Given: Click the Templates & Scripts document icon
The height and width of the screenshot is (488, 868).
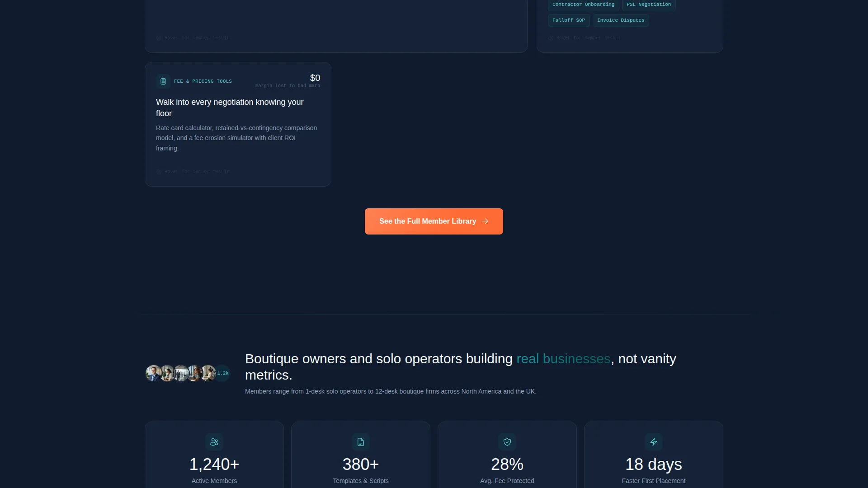Looking at the screenshot, I should pyautogui.click(x=361, y=442).
